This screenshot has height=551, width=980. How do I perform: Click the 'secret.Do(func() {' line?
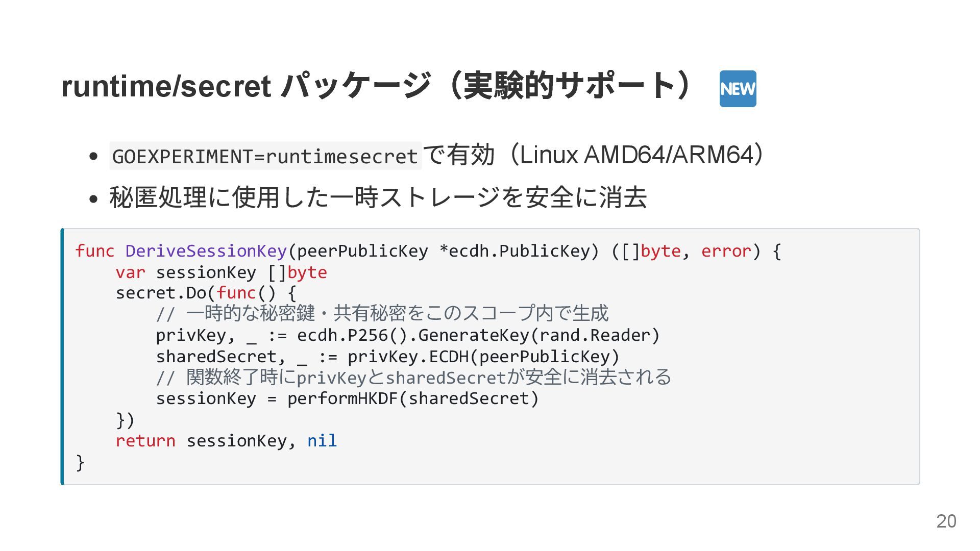[205, 293]
